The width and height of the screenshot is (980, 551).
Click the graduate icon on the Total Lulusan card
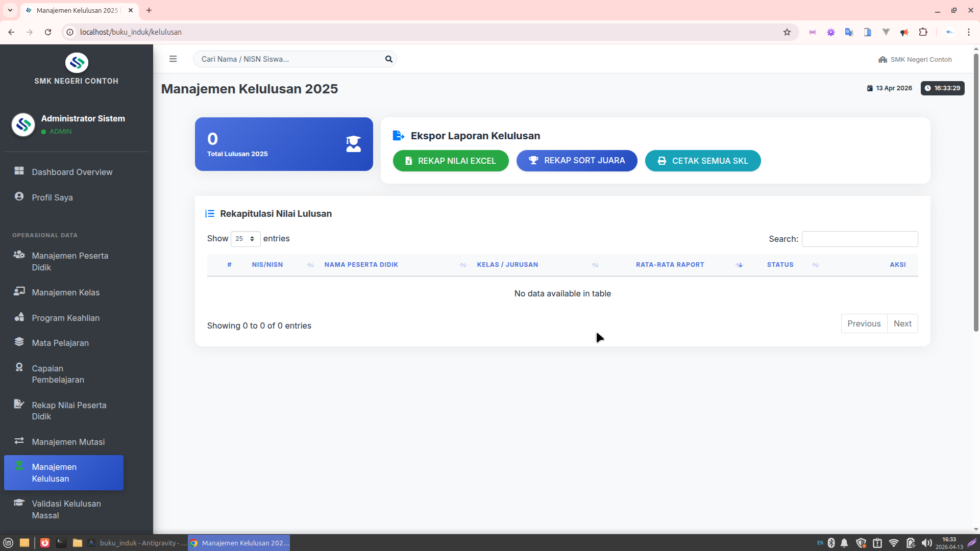click(x=353, y=144)
